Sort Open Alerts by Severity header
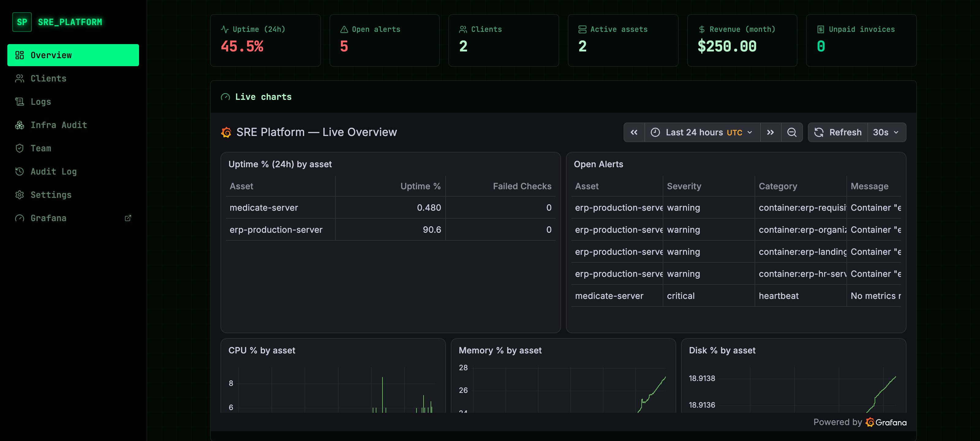This screenshot has width=980, height=441. tap(684, 186)
